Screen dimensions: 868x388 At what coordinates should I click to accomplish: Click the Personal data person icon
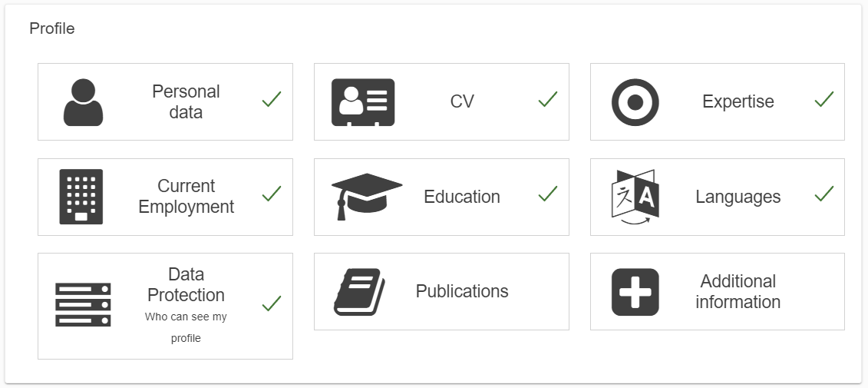83,102
